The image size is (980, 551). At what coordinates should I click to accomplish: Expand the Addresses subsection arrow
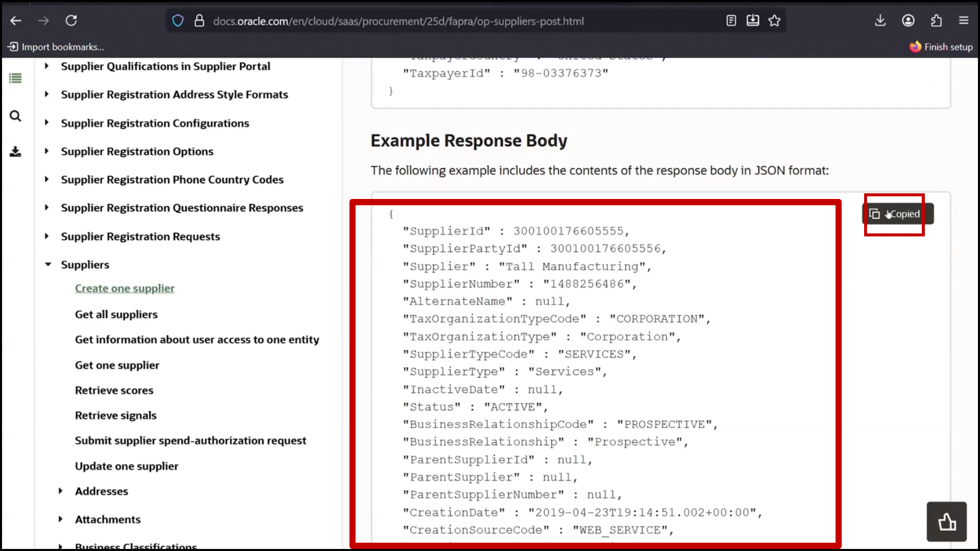point(60,491)
